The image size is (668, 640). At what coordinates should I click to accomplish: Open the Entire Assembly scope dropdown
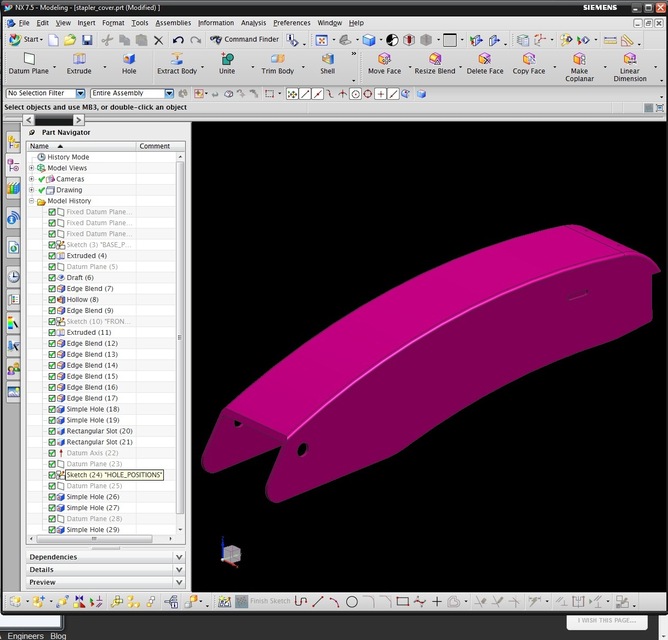[x=169, y=93]
